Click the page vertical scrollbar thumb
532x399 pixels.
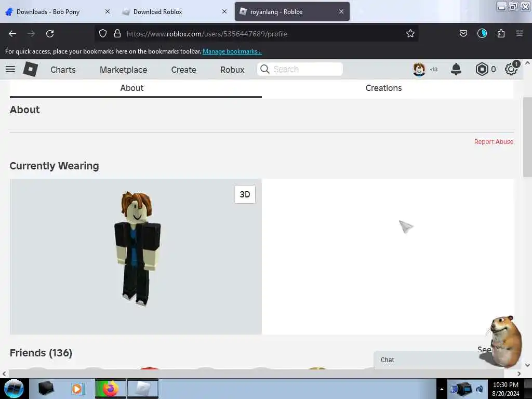coord(528,137)
